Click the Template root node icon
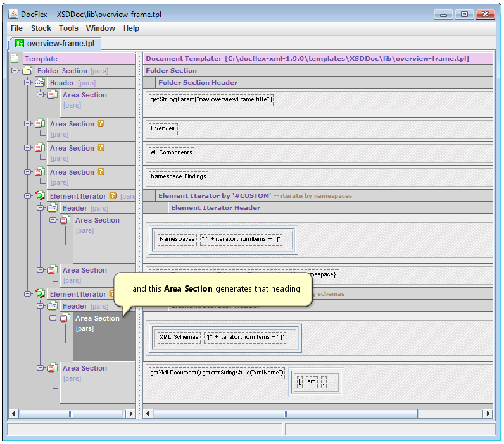504x444 pixels. 15,59
